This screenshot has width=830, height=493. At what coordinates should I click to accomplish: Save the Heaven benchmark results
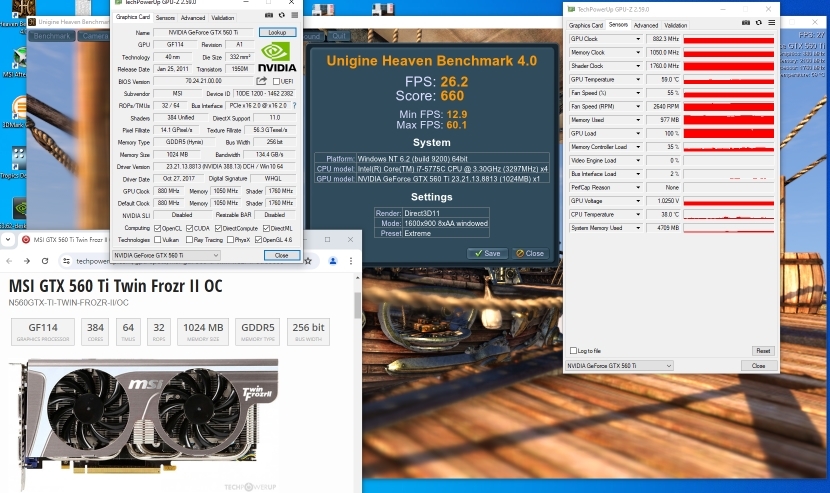click(x=488, y=253)
